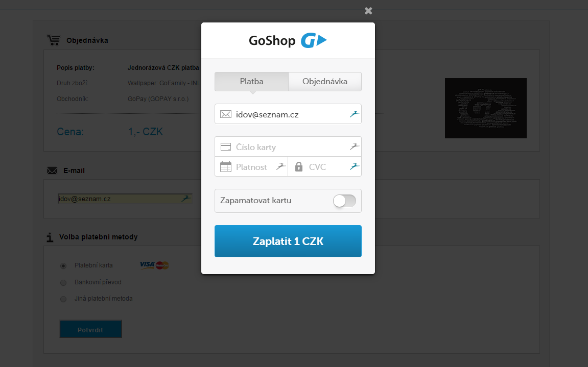Select Bankovní převod radio option
Screen dimensions: 588x367
pyautogui.click(x=63, y=283)
